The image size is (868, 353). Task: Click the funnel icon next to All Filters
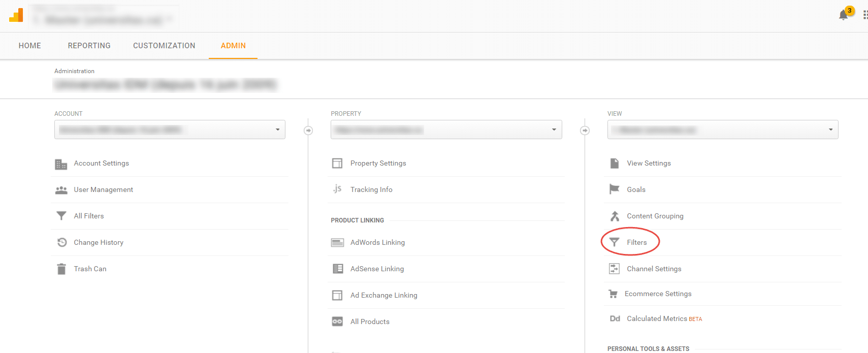(61, 216)
